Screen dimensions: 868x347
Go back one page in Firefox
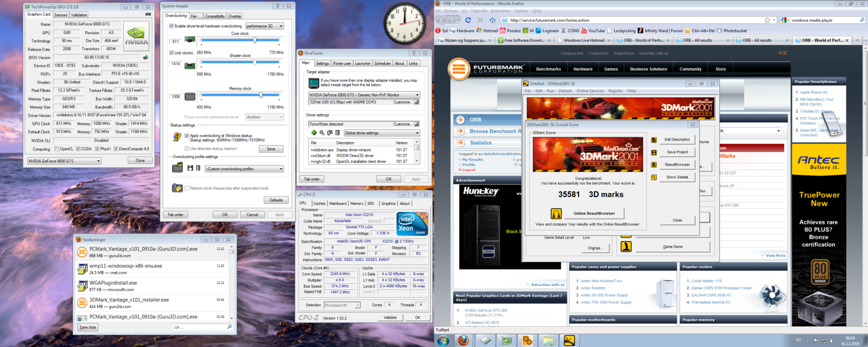point(442,20)
